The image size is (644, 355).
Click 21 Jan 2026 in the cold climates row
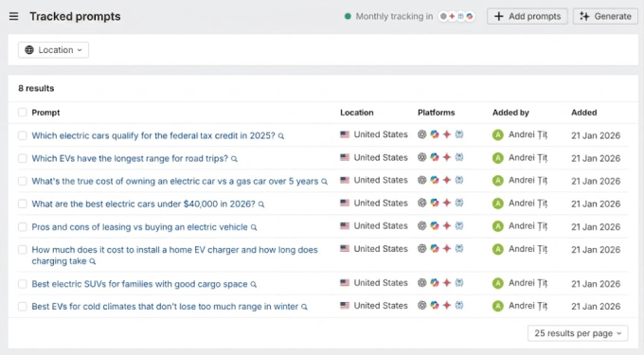(x=596, y=306)
